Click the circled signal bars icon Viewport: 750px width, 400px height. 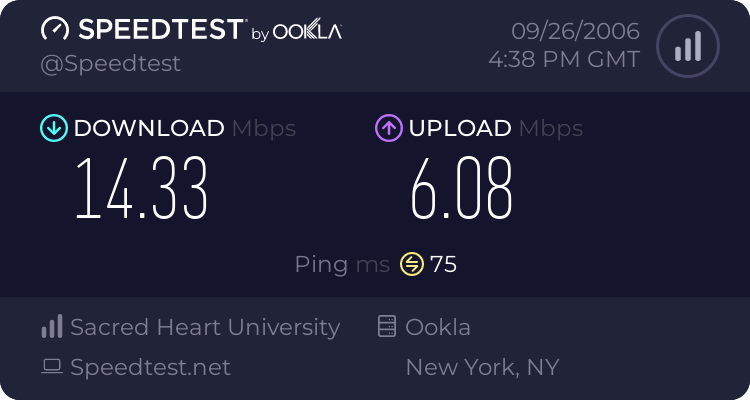coord(688,46)
